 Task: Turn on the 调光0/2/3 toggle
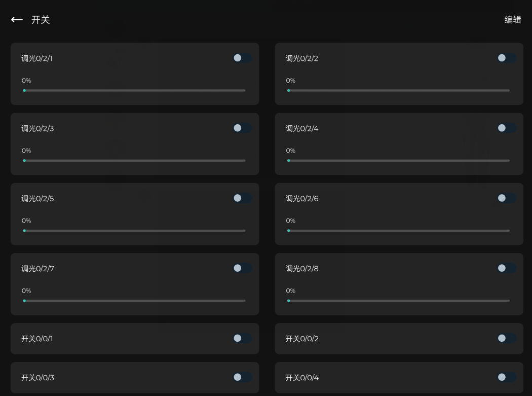pos(242,128)
